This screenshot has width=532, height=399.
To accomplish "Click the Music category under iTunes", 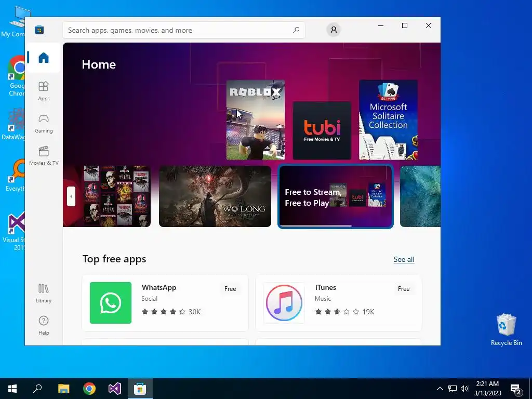I will [x=323, y=299].
